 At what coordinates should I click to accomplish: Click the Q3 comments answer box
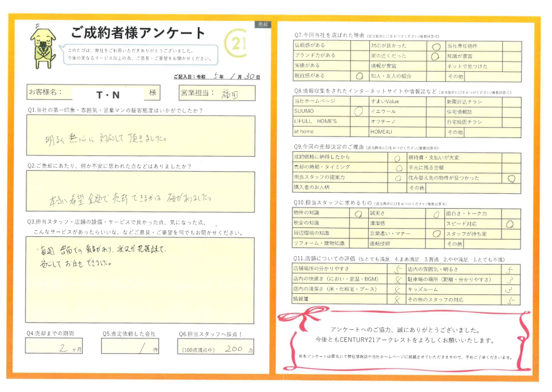click(x=140, y=279)
